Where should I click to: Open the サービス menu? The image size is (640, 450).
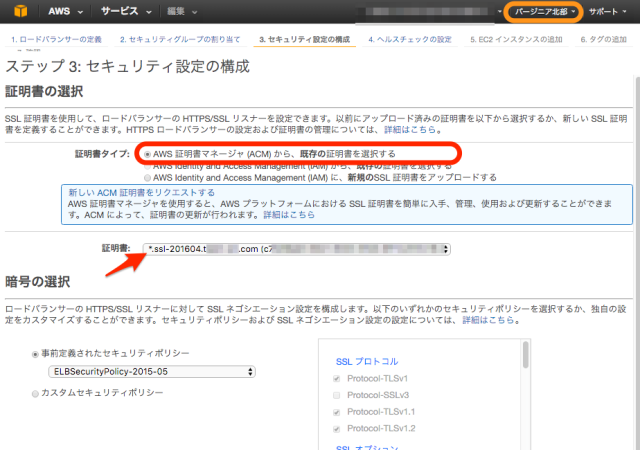click(126, 11)
